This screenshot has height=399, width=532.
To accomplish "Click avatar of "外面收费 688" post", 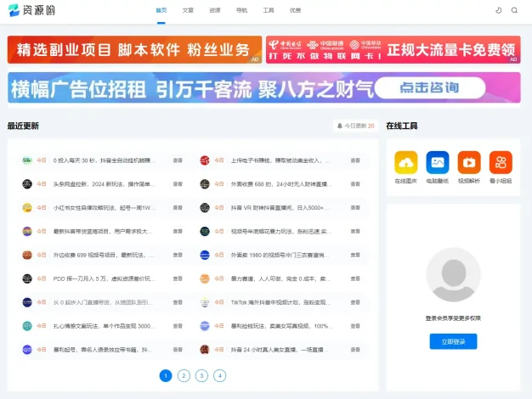I will pyautogui.click(x=205, y=184).
